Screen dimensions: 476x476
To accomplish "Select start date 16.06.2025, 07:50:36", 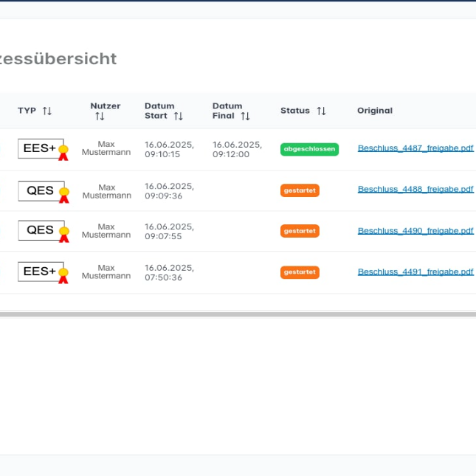I will pyautogui.click(x=169, y=272).
